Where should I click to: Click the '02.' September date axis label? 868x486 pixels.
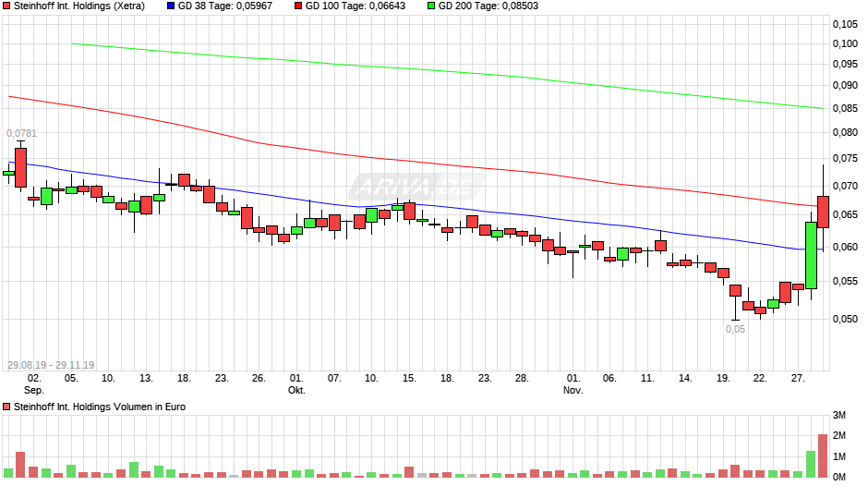(x=34, y=378)
